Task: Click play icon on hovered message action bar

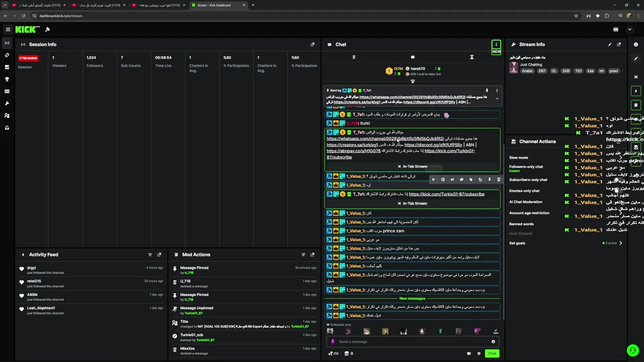Action: 433,179
